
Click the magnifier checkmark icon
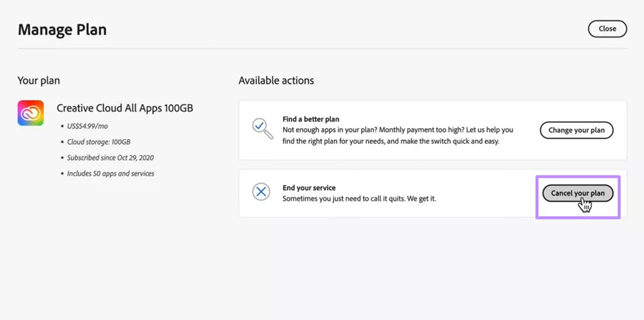tap(262, 128)
